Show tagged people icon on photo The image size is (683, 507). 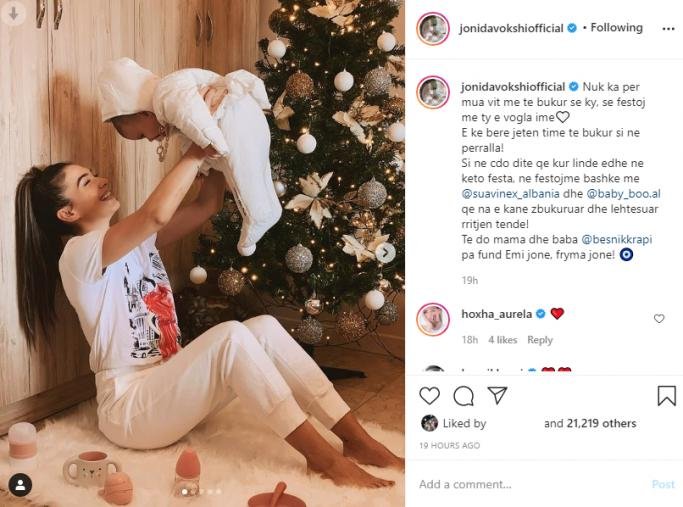pyautogui.click(x=20, y=484)
